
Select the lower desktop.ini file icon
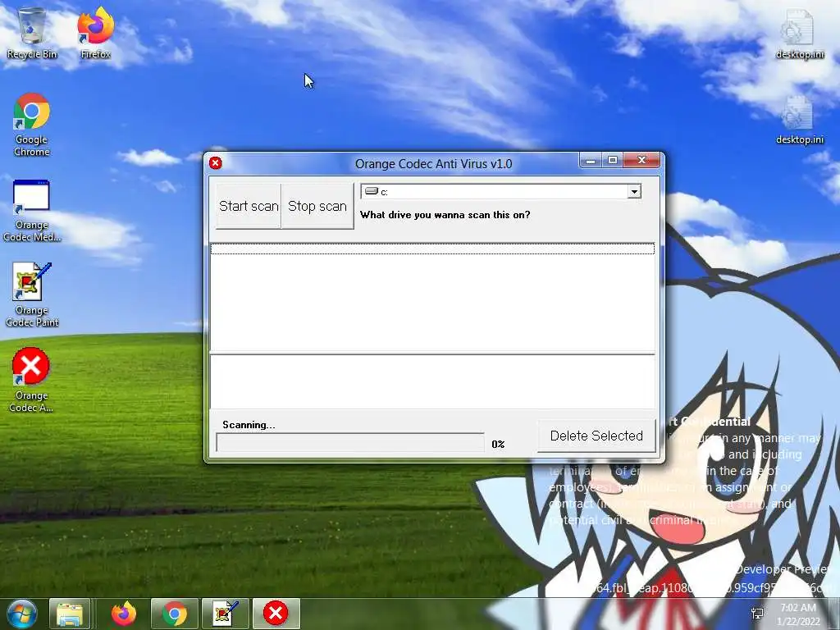[799, 120]
